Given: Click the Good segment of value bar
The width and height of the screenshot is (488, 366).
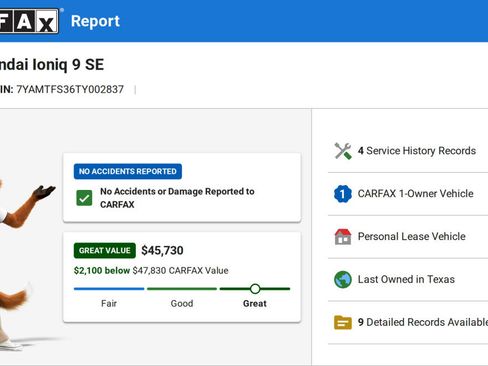Looking at the screenshot, I should 182,289.
